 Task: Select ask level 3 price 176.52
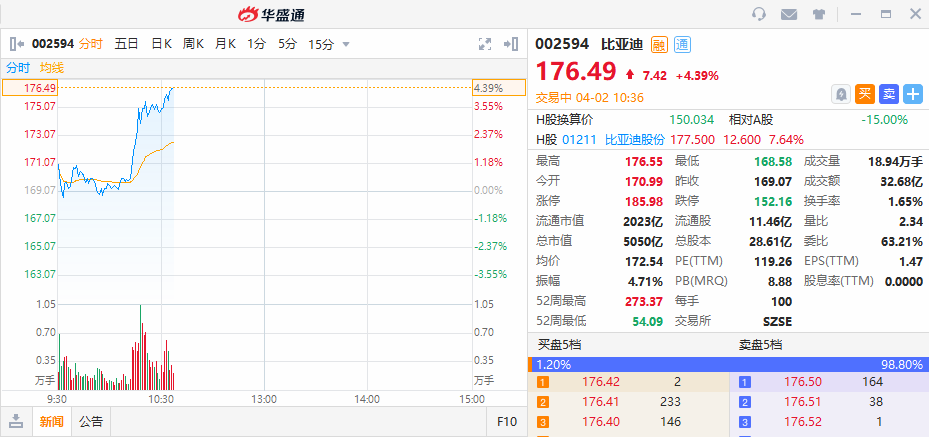(x=803, y=422)
